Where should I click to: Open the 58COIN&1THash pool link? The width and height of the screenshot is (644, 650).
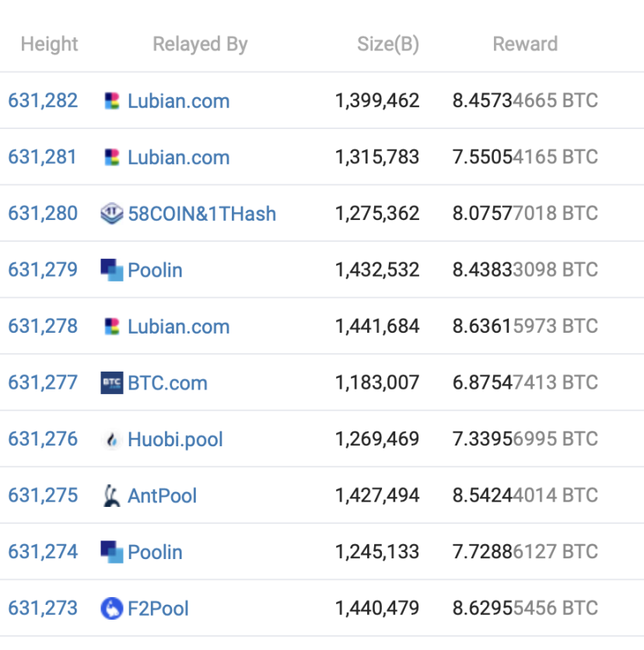[202, 214]
